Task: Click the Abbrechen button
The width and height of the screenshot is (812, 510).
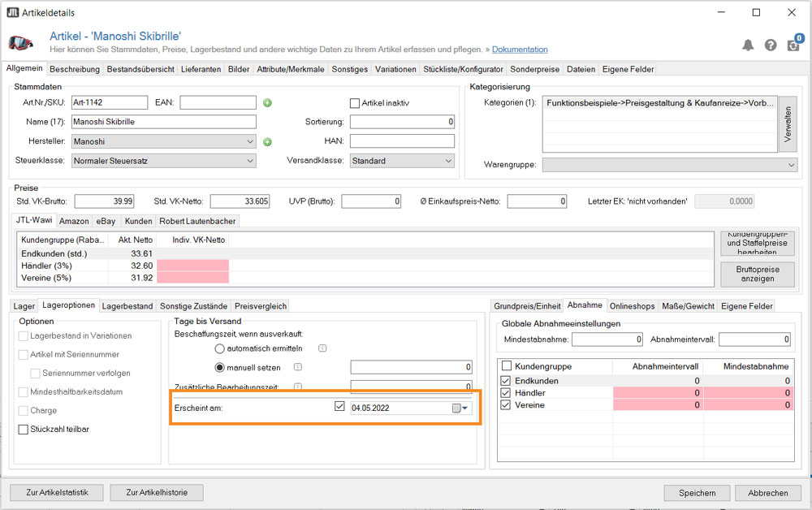Action: coord(768,493)
